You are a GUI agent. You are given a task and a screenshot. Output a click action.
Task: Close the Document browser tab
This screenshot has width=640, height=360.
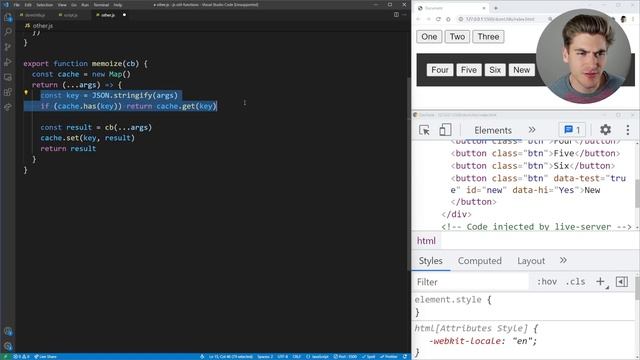[484, 8]
